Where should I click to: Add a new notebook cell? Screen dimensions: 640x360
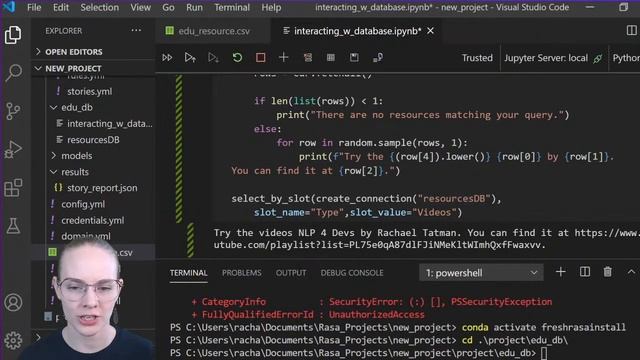(284, 58)
